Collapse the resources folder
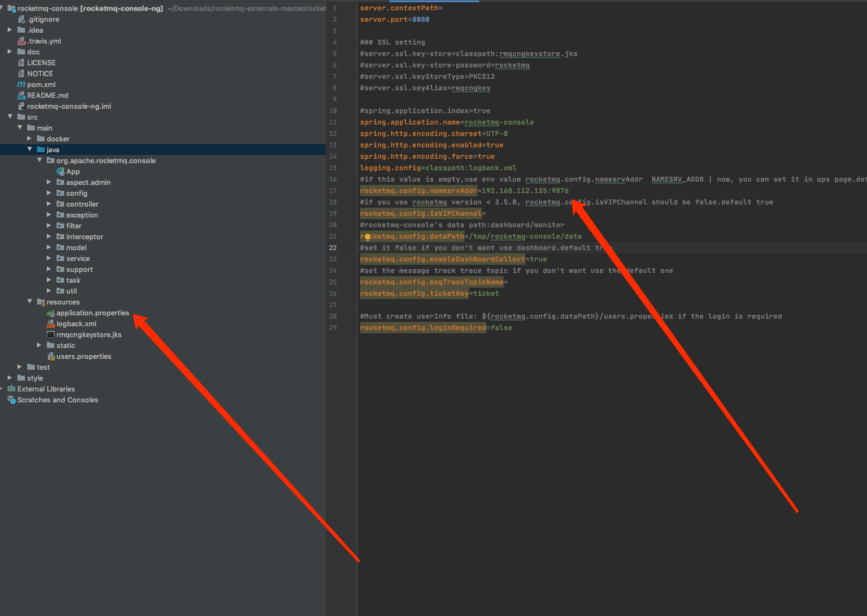Image resolution: width=867 pixels, height=616 pixels. point(29,302)
